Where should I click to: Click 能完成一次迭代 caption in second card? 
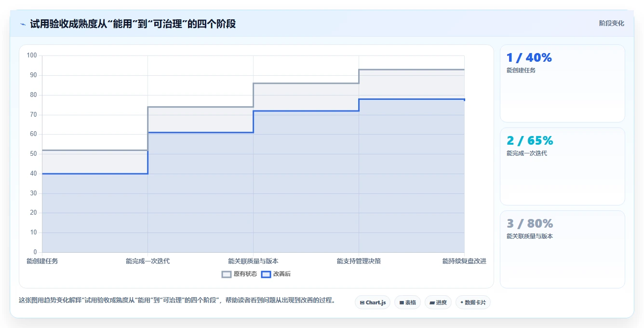(526, 153)
